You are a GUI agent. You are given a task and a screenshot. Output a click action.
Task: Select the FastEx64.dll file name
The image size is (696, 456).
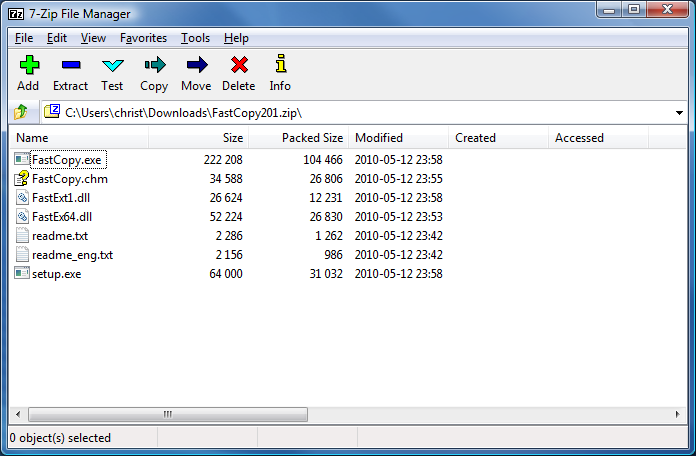[62, 217]
